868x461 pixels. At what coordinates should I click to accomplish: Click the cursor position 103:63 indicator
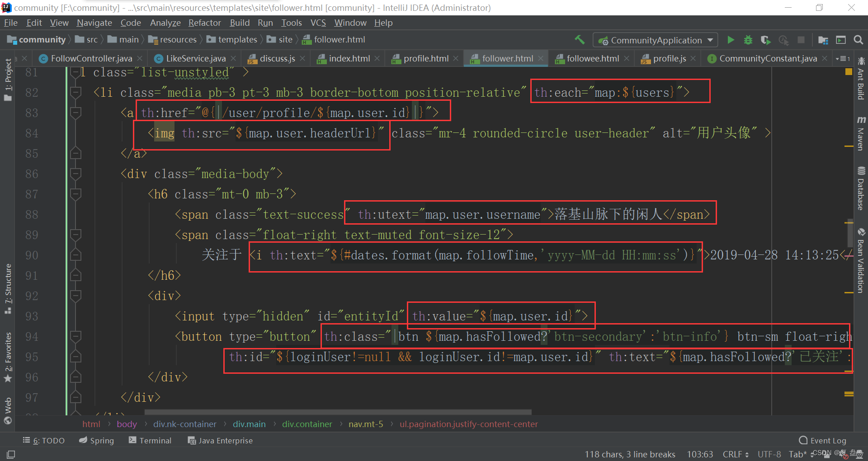(x=699, y=454)
